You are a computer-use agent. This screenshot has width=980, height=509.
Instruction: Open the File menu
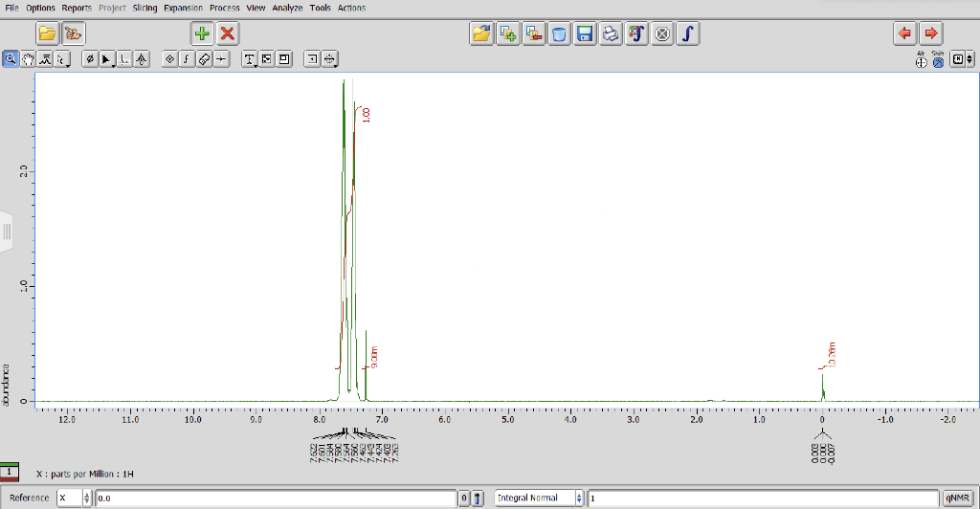11,8
